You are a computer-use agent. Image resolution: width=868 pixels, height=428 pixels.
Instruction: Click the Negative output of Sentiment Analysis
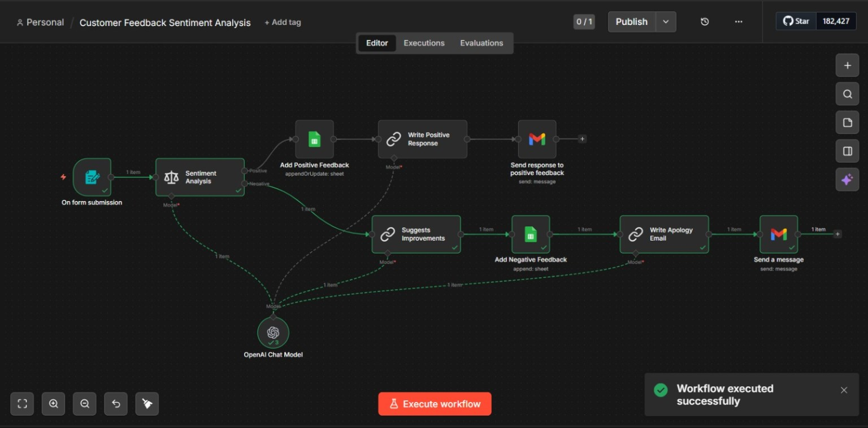[x=245, y=184]
